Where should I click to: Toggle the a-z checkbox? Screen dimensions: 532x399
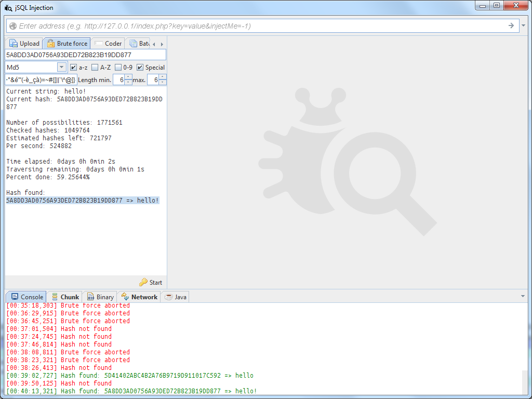(x=73, y=67)
